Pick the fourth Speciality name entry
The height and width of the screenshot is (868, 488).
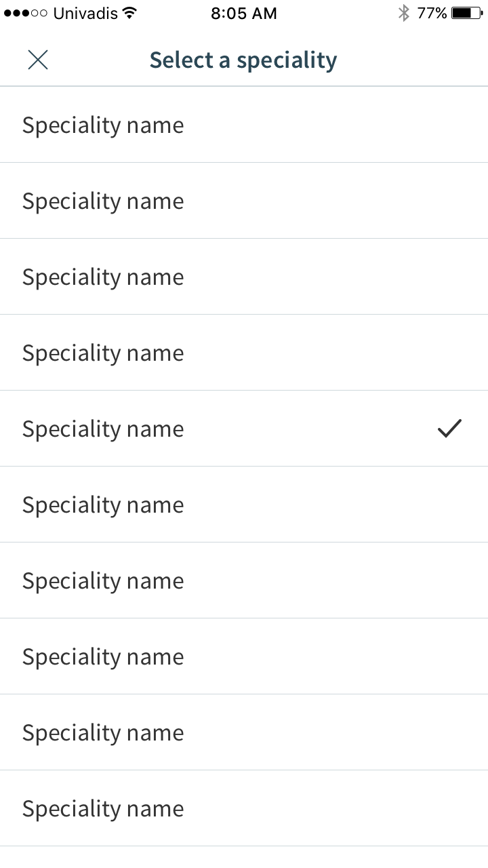(x=244, y=353)
